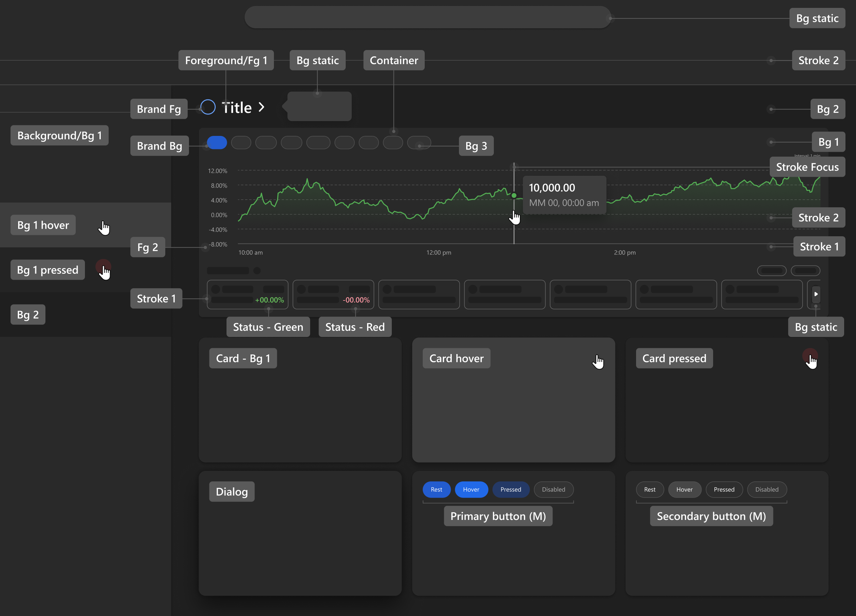Click the '8.00%' axis label
The height and width of the screenshot is (616, 856).
(219, 186)
